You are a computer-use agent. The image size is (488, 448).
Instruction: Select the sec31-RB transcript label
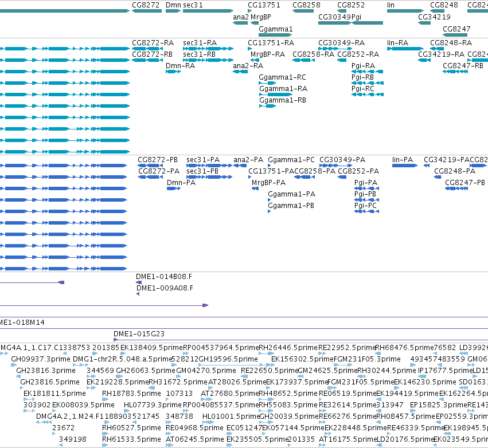(x=199, y=54)
